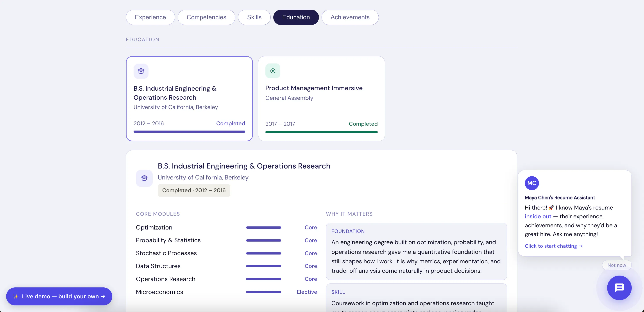
Task: Click the Operations Research level bar
Action: pyautogui.click(x=263, y=279)
